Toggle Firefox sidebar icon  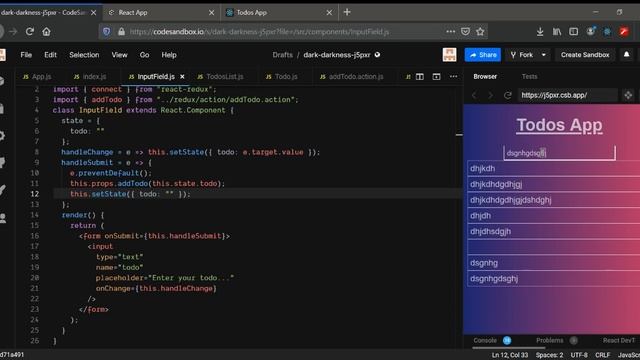click(x=573, y=31)
